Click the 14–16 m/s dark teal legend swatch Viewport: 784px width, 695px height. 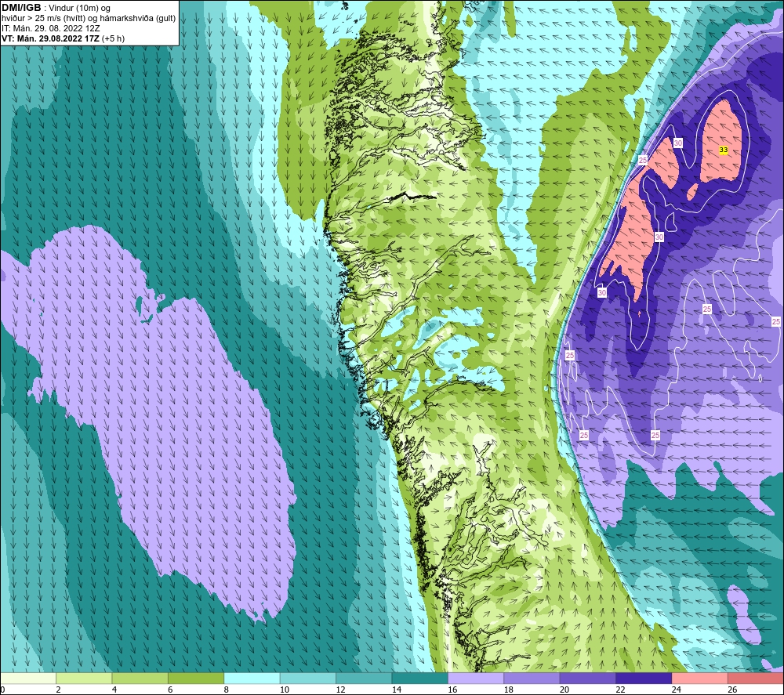pyautogui.click(x=420, y=679)
